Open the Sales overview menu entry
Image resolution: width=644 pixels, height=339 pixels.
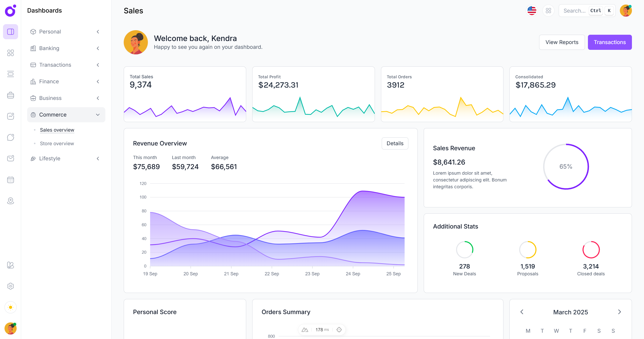pyautogui.click(x=57, y=130)
